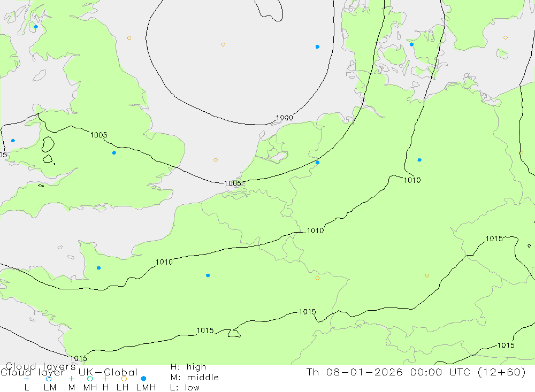Image resolution: width=535 pixels, height=392 pixels.
Task: Select the blue marker in northern France near Paris
Action: click(x=208, y=275)
